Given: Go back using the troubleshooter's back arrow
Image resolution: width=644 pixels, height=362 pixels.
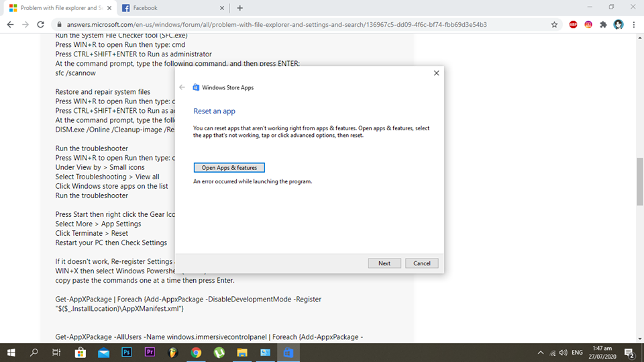Looking at the screenshot, I should point(182,87).
